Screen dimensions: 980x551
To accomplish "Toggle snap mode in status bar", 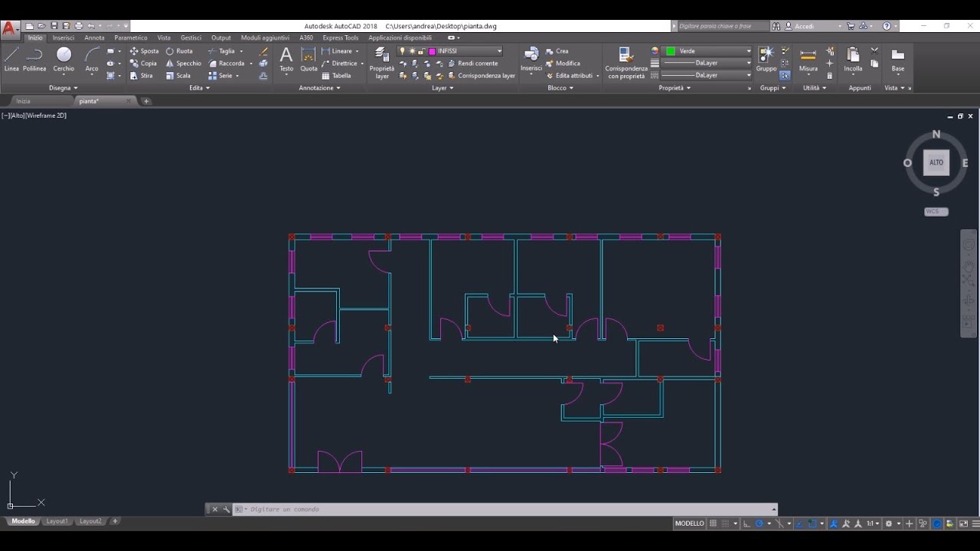I will [724, 523].
